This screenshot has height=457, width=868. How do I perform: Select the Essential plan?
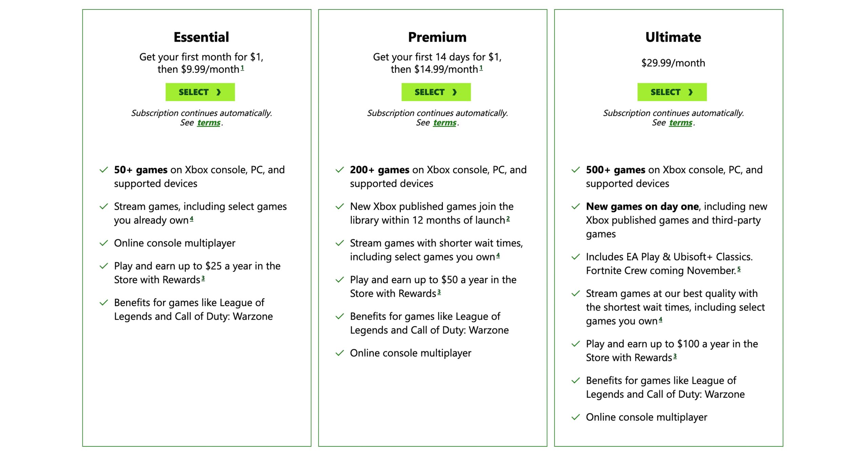pyautogui.click(x=200, y=92)
